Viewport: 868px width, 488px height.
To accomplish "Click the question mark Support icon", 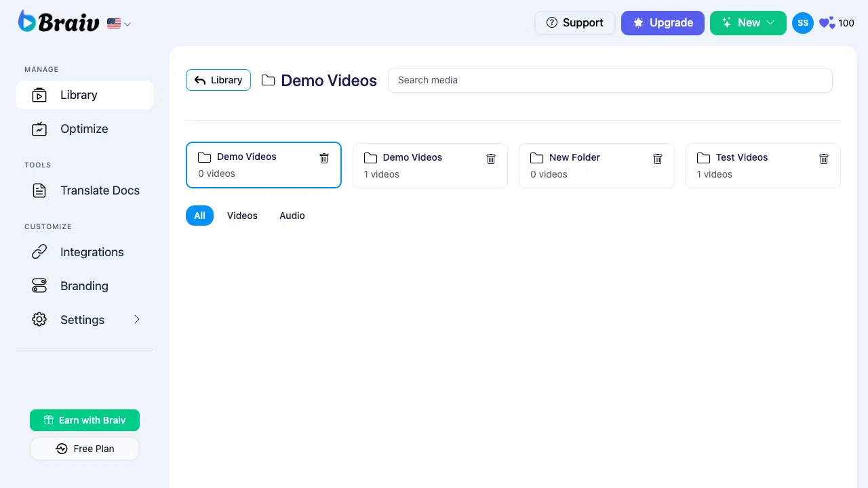I will click(x=552, y=22).
